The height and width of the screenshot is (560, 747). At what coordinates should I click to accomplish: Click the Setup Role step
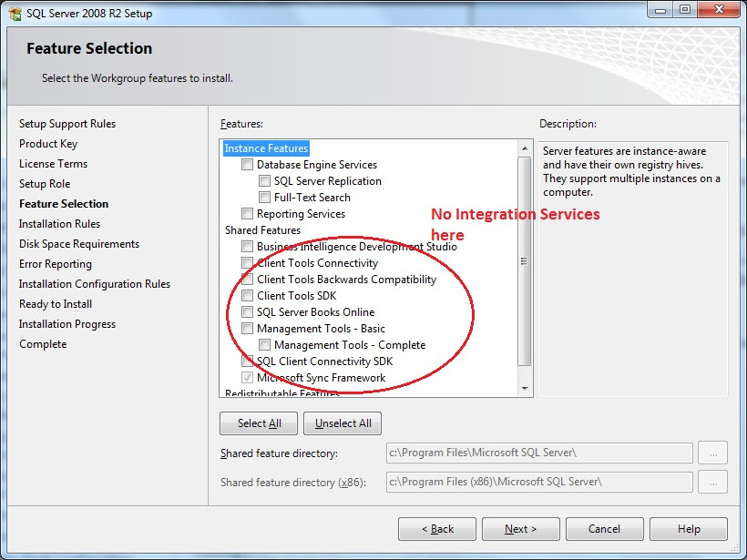pos(45,184)
